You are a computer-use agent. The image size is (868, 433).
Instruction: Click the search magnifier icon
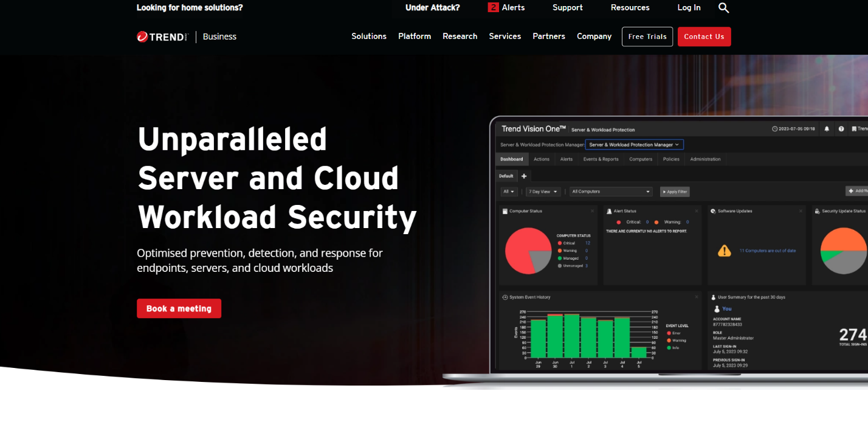pos(723,8)
